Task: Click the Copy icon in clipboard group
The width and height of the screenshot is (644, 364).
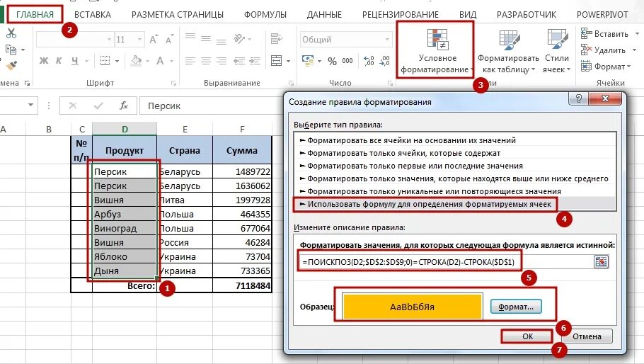Action: pos(11,50)
